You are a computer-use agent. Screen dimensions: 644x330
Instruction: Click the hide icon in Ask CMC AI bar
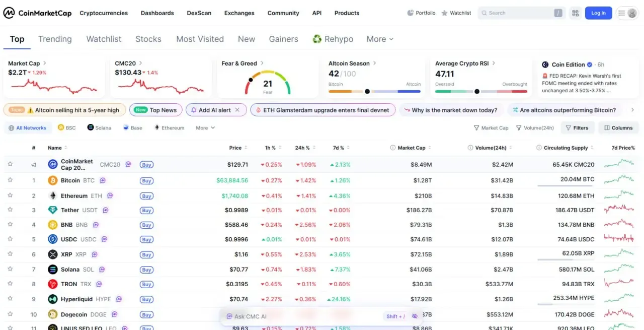[x=415, y=316]
